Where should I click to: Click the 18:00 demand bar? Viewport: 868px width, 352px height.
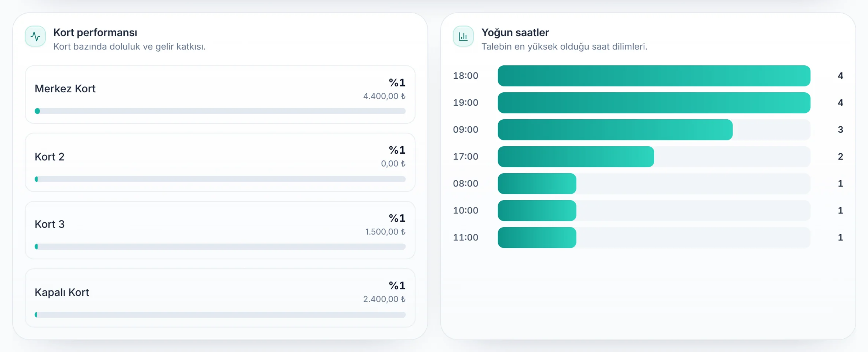click(x=654, y=76)
